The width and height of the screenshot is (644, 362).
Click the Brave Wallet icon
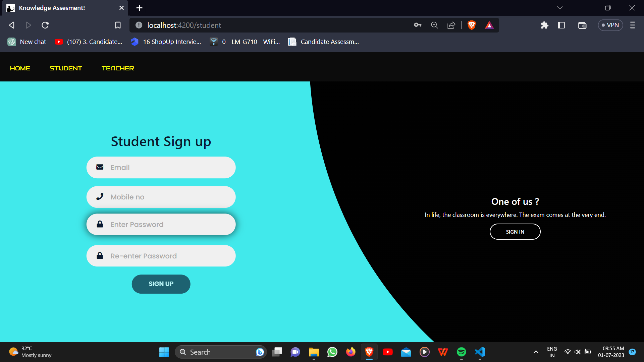point(582,25)
